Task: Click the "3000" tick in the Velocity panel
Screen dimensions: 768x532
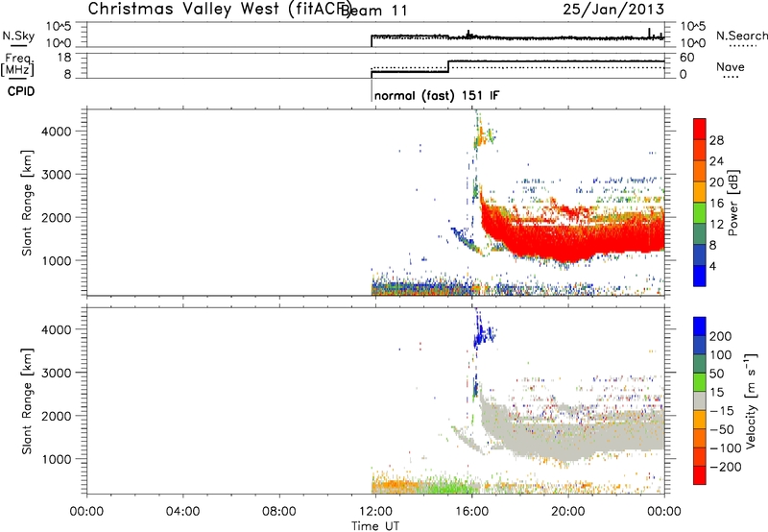Action: [57, 373]
